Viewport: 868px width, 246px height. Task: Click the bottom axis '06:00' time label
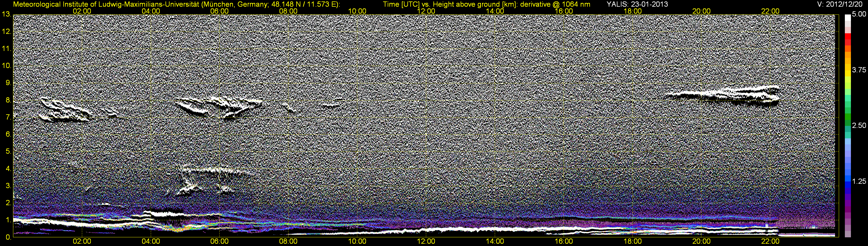point(220,242)
